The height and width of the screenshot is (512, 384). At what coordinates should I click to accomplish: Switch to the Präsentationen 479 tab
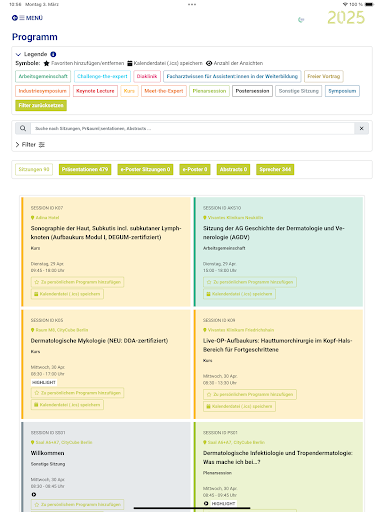(x=85, y=169)
